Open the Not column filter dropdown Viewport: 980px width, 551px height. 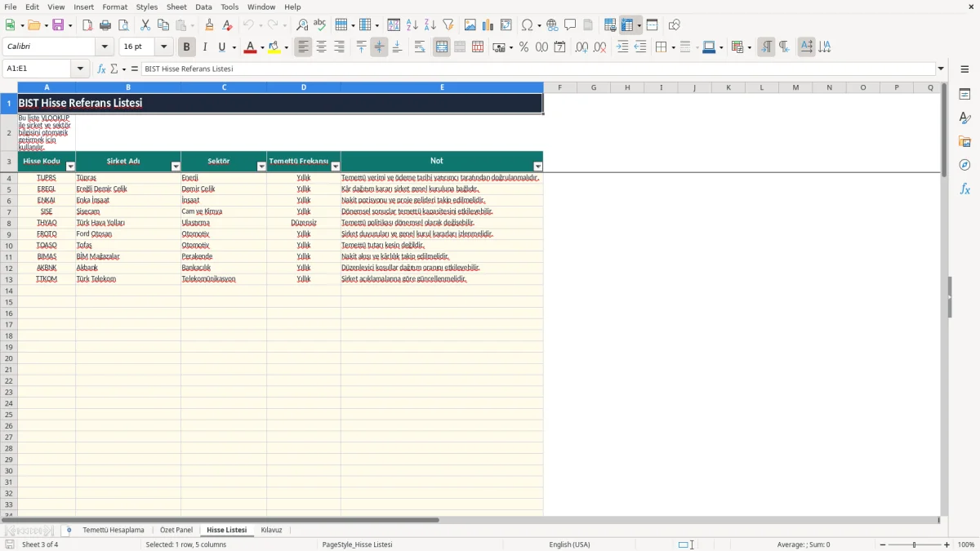point(537,167)
